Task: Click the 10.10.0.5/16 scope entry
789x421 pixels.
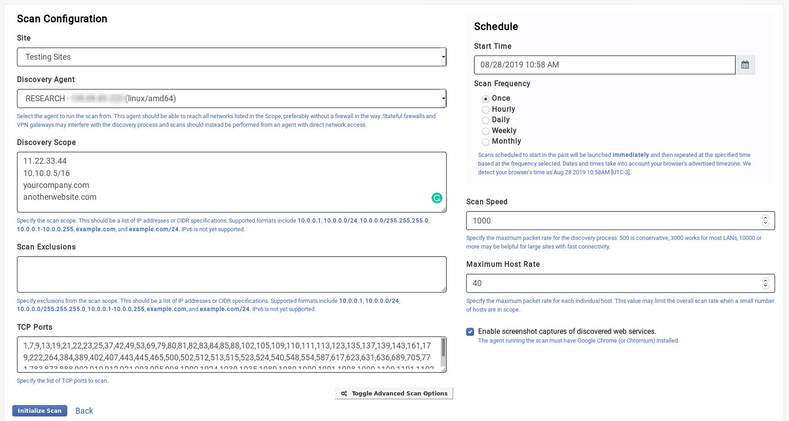Action: [46, 173]
